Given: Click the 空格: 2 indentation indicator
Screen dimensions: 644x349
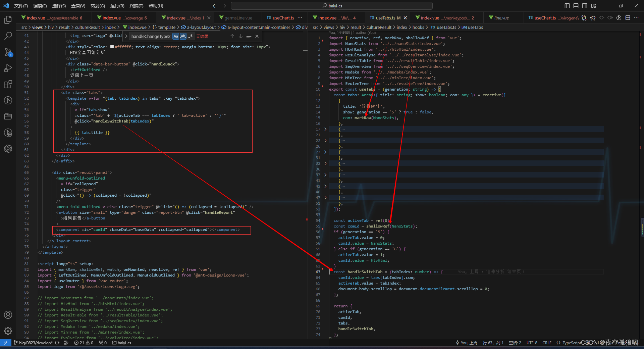Looking at the screenshot, I should (515, 343).
